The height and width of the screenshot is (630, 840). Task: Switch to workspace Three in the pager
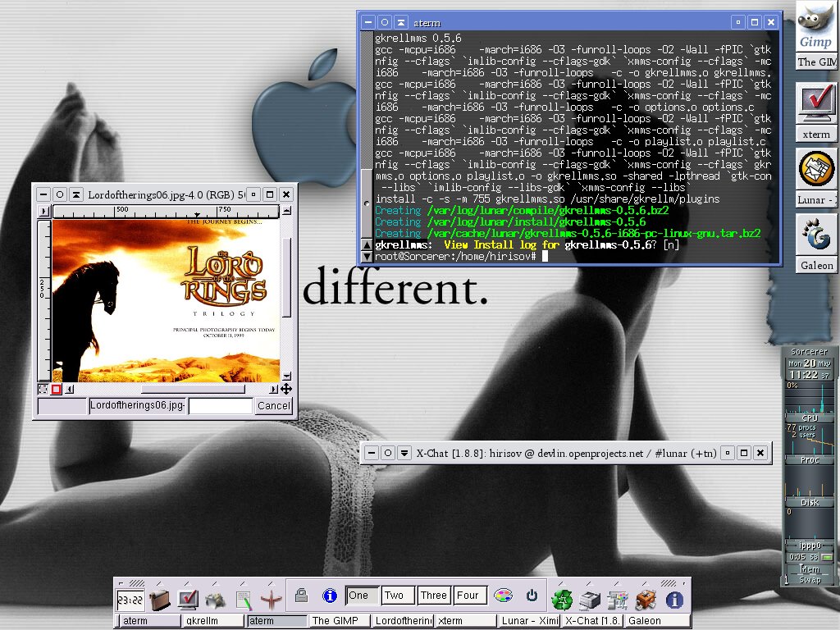point(433,596)
